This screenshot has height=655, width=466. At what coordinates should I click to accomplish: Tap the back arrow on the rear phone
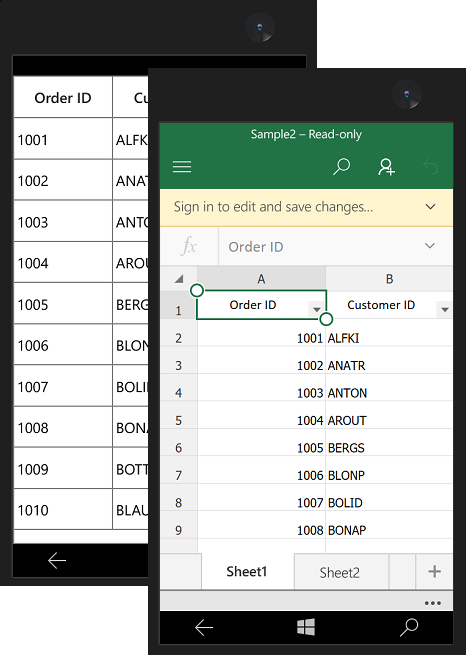click(x=57, y=561)
